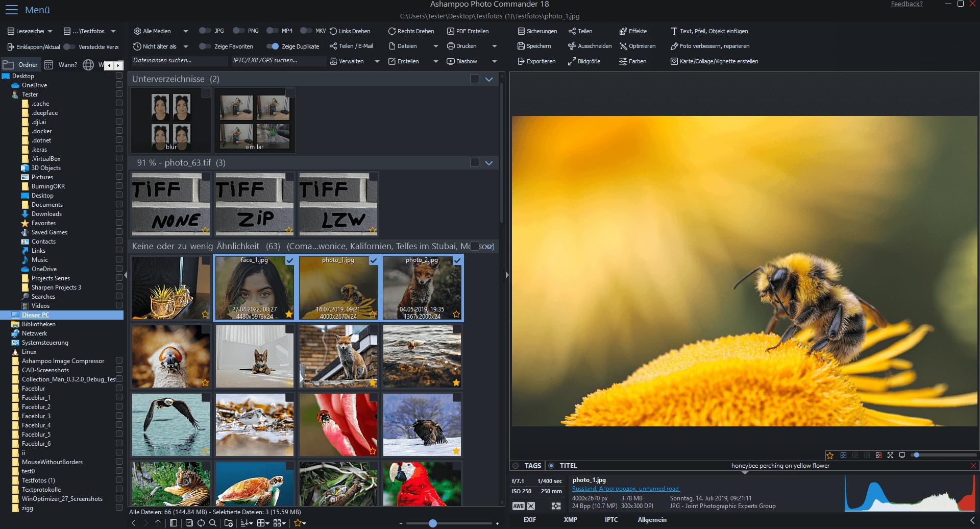This screenshot has width=980, height=529.
Task: Open the Drucken dropdown arrow
Action: (494, 46)
